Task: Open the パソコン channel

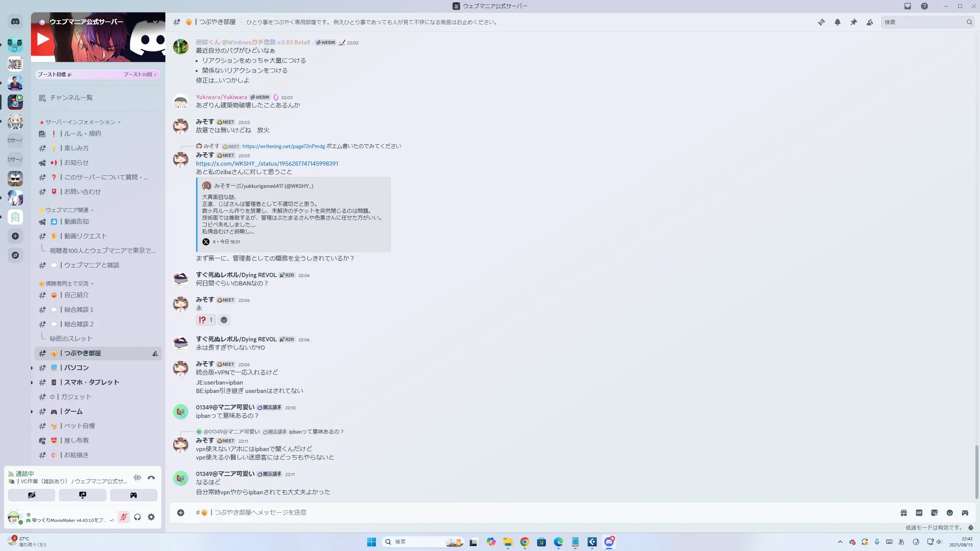Action: 77,368
